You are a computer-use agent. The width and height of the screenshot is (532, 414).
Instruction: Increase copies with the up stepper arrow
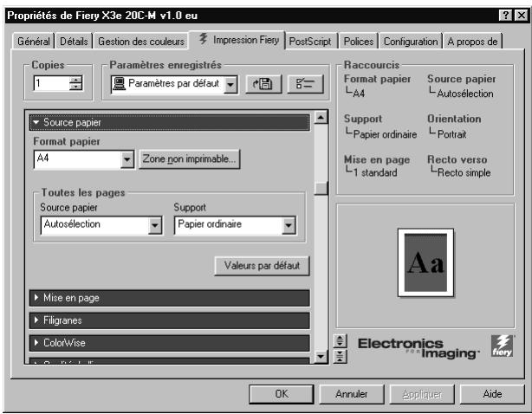tap(75, 80)
